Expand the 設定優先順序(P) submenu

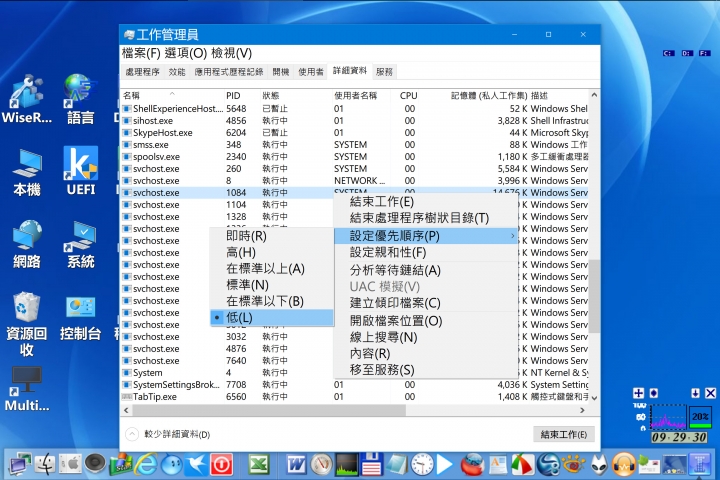point(426,236)
